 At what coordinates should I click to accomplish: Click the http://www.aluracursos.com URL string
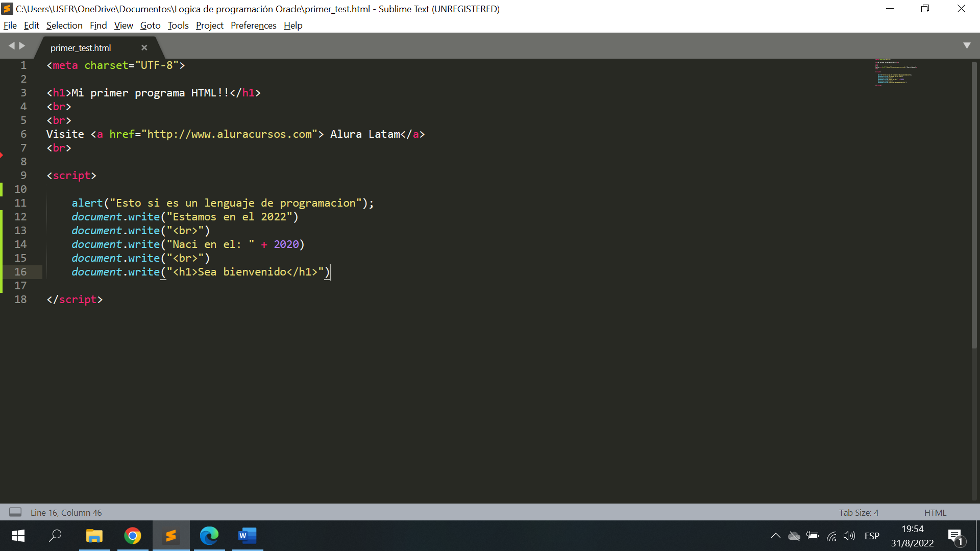(x=229, y=134)
